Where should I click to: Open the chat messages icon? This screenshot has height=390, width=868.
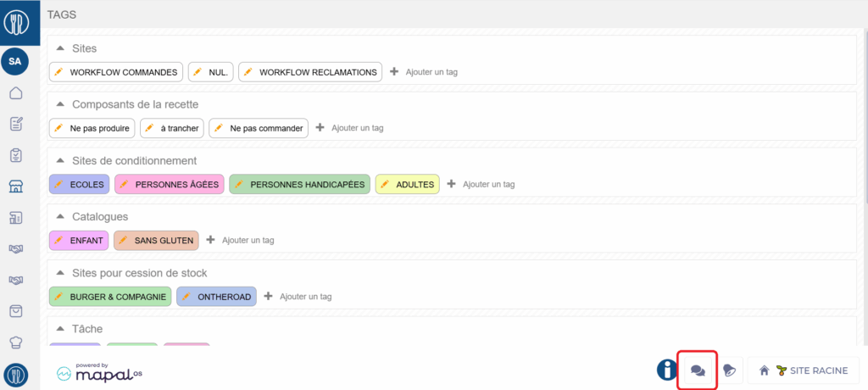tap(698, 370)
